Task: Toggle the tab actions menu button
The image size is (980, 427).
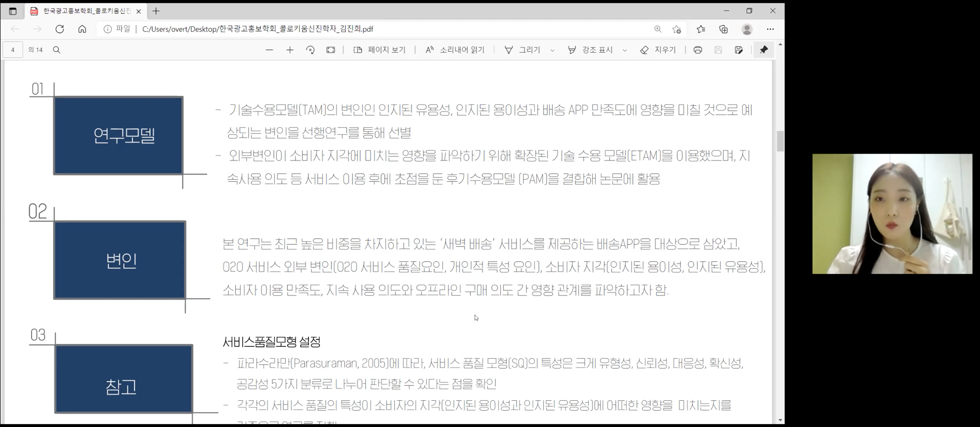Action: tap(13, 11)
